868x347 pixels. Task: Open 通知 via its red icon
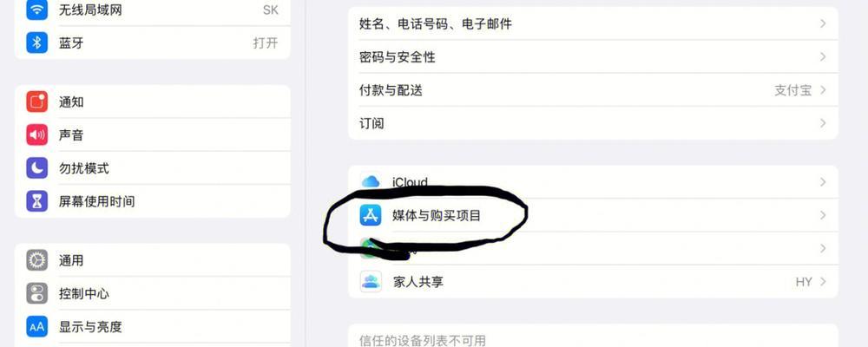tap(37, 101)
